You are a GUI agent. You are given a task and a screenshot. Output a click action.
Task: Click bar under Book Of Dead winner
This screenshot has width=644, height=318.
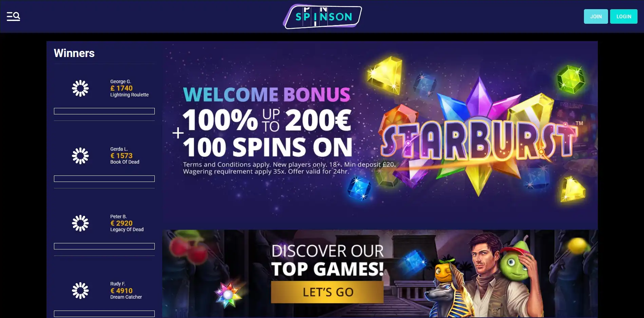104,179
